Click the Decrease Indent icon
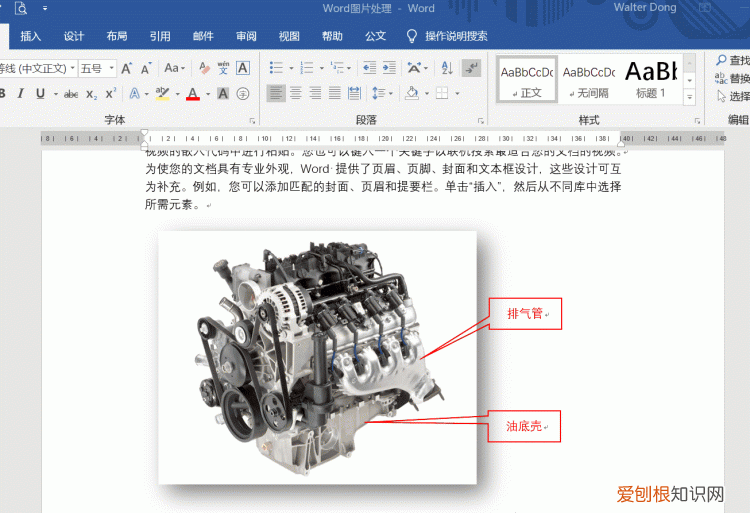Screen dimensions: 750x513 coord(369,68)
